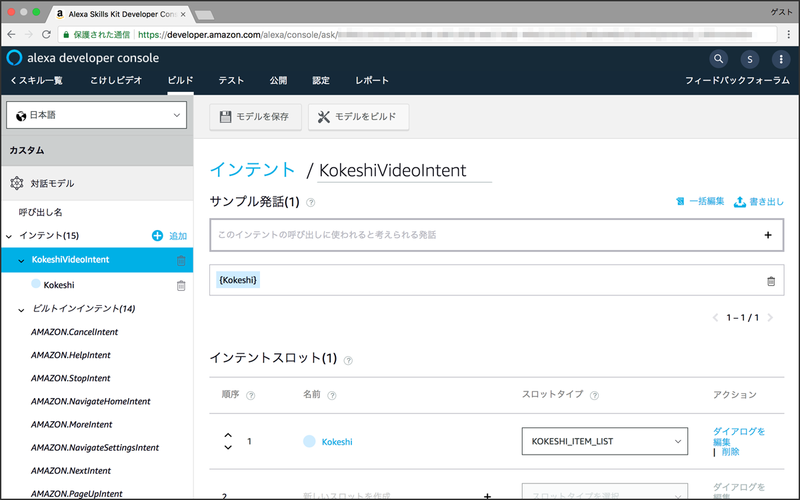Open the header three-dot options menu
Screen dimensions: 800x500
[781, 59]
